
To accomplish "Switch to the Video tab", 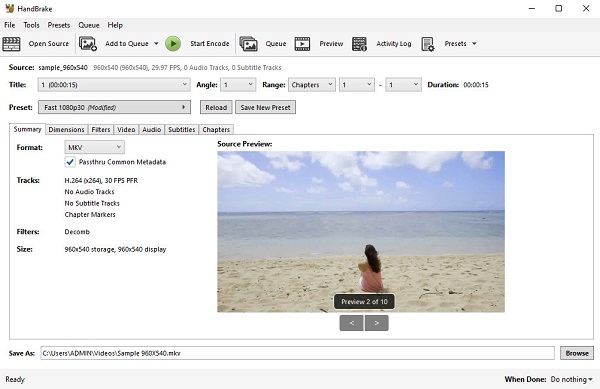I will pyautogui.click(x=126, y=130).
